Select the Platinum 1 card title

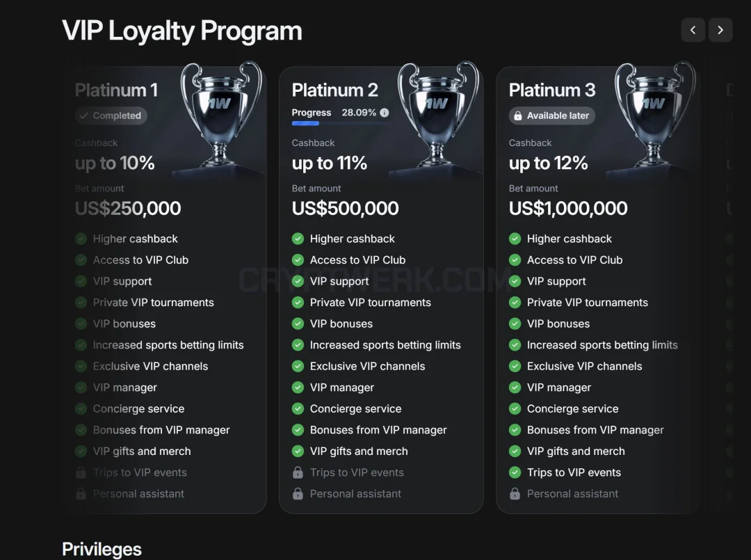[x=116, y=90]
